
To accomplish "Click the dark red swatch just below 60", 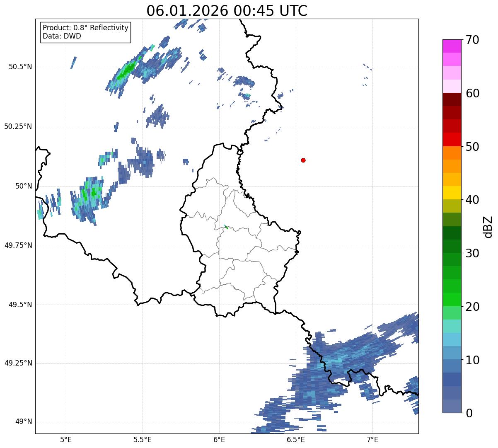I will 452,99.
